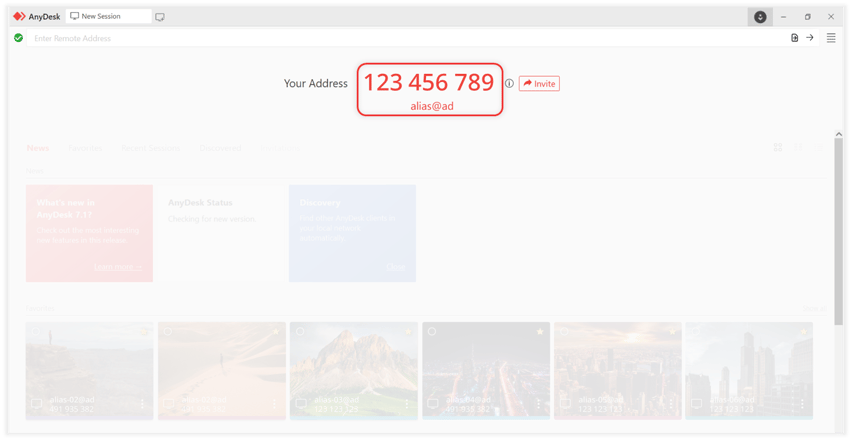The image size is (852, 440).
Task: Open three-dot menu on alias-04@ad card
Action: [x=538, y=404]
